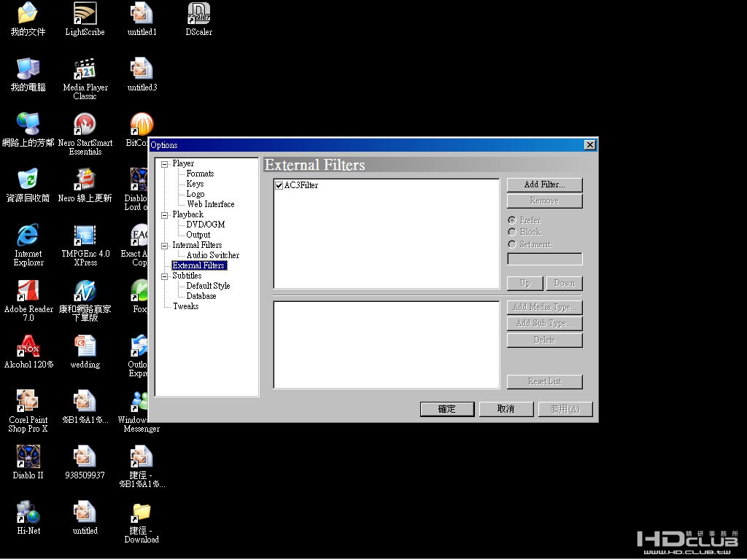Click the Remove button

pyautogui.click(x=544, y=201)
